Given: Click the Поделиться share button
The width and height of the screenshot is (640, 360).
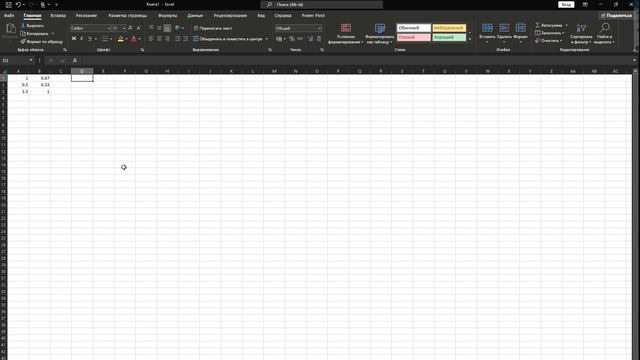Looking at the screenshot, I should (616, 16).
